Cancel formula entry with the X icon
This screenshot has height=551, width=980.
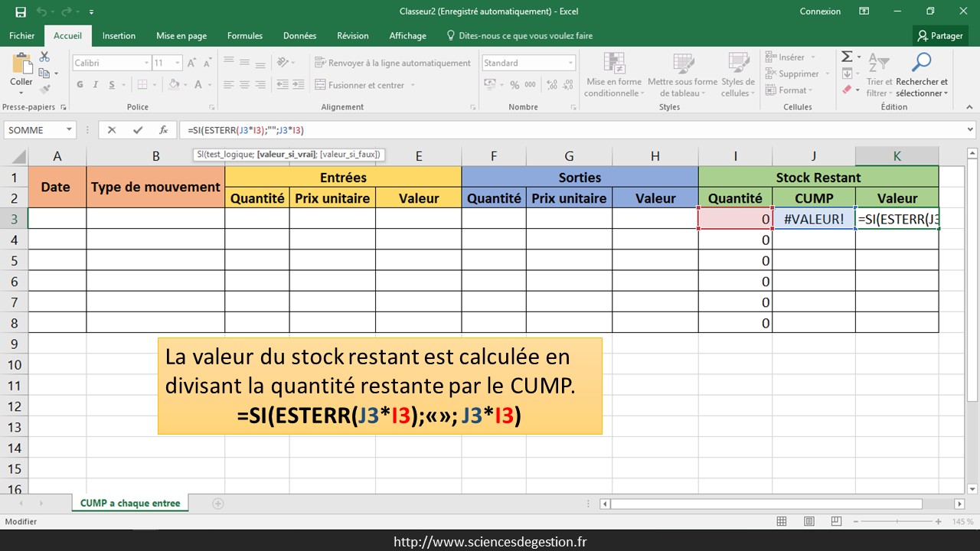112,130
